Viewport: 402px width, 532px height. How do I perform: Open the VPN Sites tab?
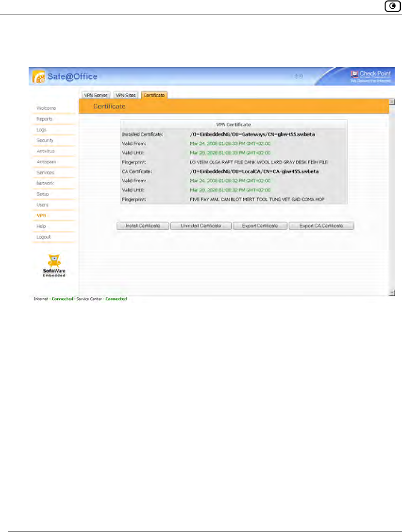tap(126, 95)
